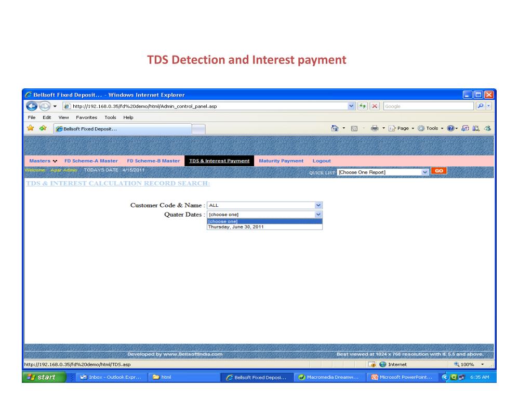Click the browser Back arrow button
Image resolution: width=532 pixels, height=399 pixels.
(32, 106)
